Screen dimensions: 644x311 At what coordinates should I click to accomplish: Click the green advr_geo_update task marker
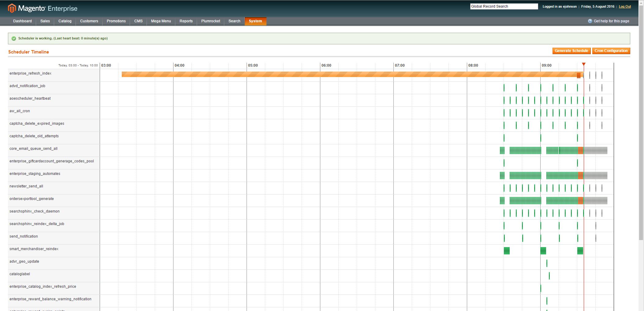click(x=547, y=263)
